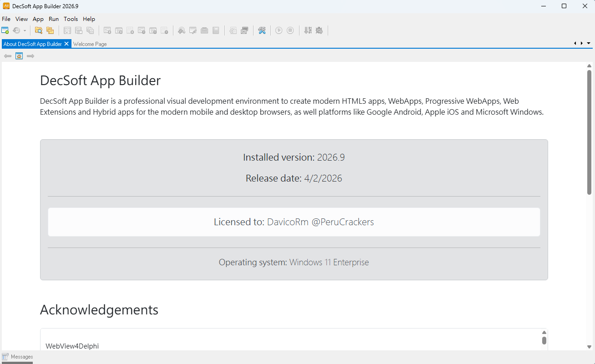Click the Save all stacked-floppies icon
The image size is (595, 364).
[x=90, y=30]
